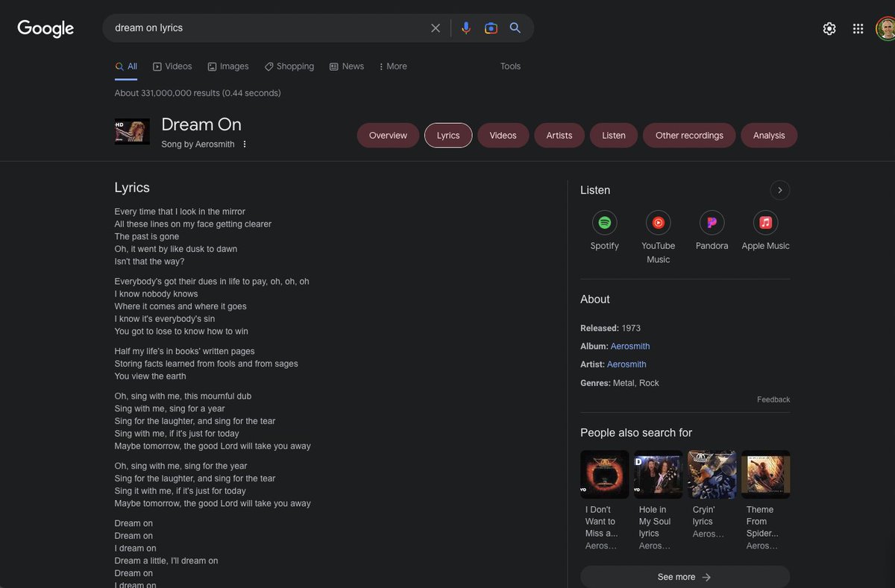The height and width of the screenshot is (588, 895).
Task: Click the 'Genres: Metal, Rock' text
Action: 620,383
